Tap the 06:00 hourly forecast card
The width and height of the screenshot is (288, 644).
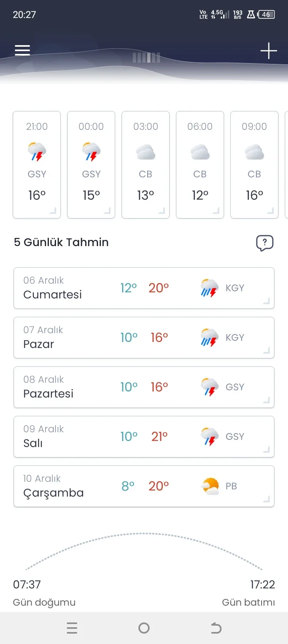tap(200, 165)
